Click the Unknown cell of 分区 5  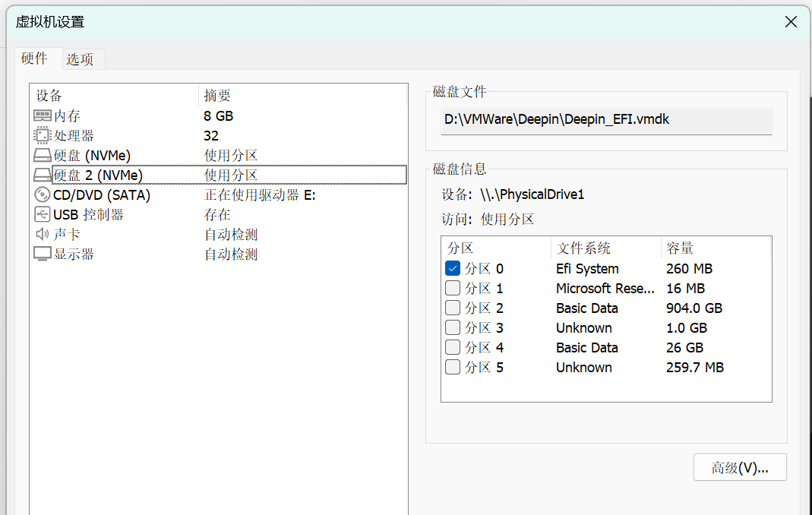pyautogui.click(x=583, y=367)
